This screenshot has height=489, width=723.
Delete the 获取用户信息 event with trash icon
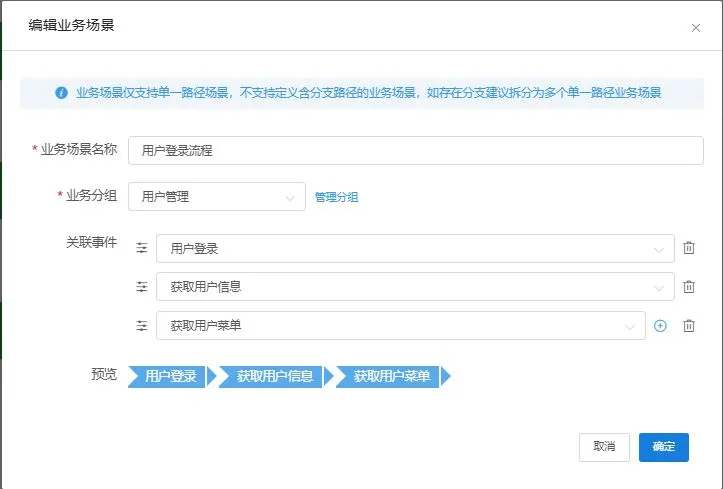tap(689, 287)
